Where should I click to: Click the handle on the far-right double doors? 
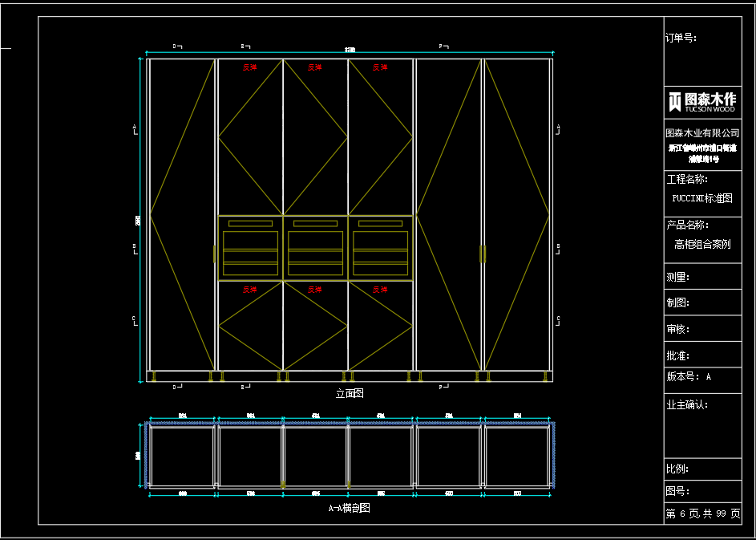click(x=483, y=254)
